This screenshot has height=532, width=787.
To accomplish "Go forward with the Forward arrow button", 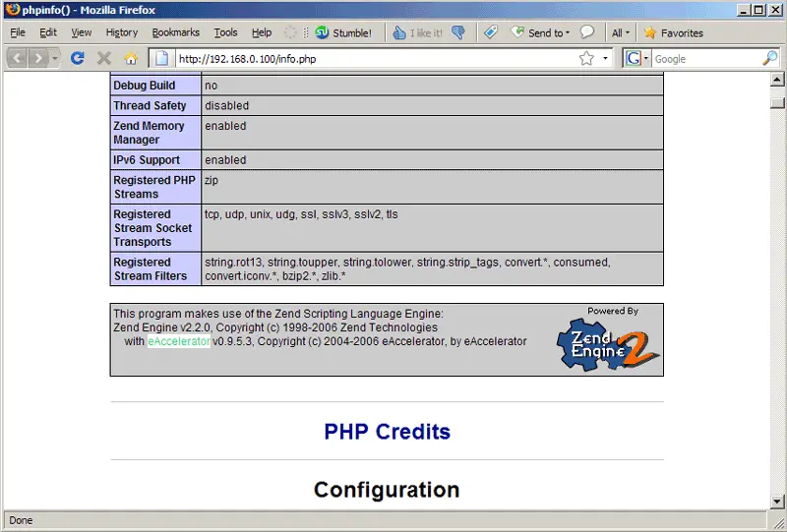I will click(x=38, y=58).
